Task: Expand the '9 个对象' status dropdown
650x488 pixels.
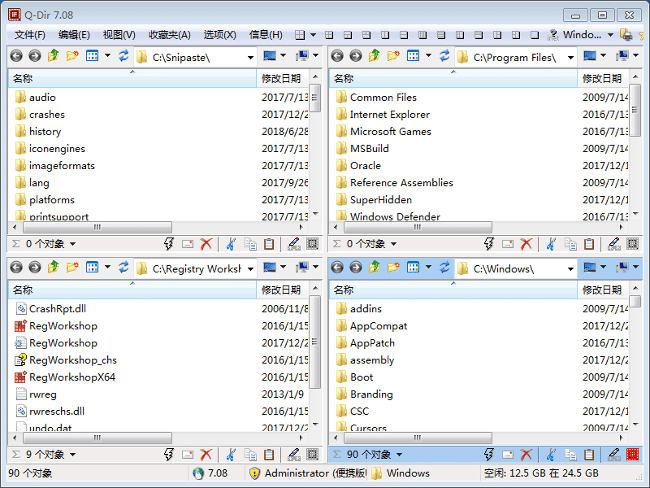Action: 72,455
